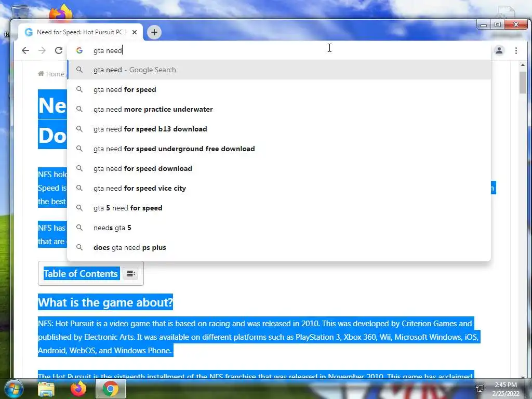Click the search icon beside 'gta need for speed'
The width and height of the screenshot is (532, 399).
pos(79,89)
